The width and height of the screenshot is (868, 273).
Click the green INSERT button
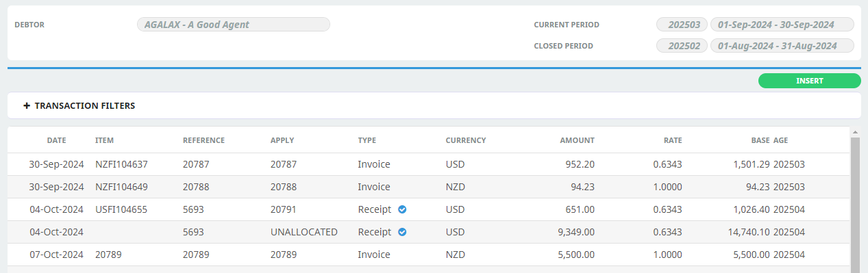click(809, 81)
